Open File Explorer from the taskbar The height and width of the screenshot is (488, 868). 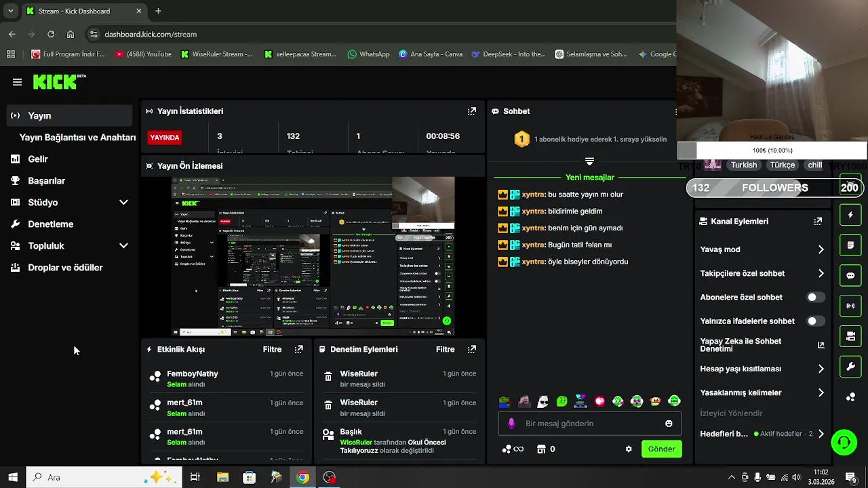point(222,477)
